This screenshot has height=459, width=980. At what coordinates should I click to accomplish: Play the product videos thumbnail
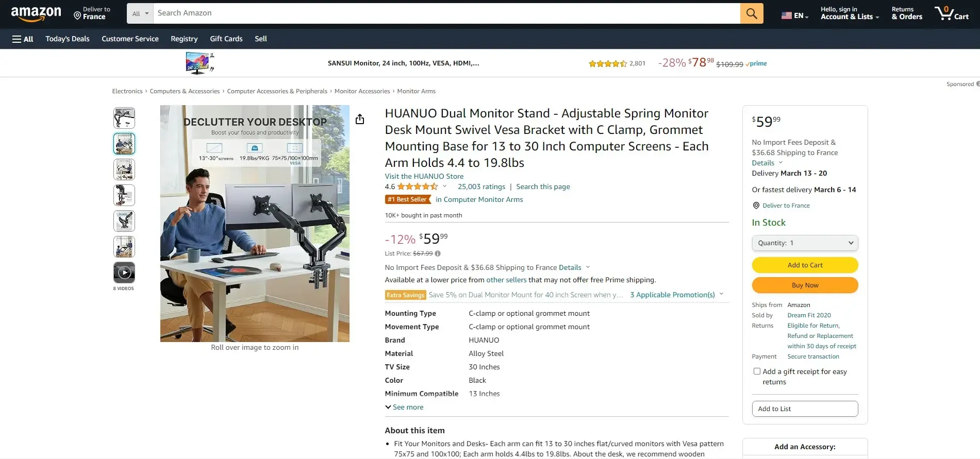[x=124, y=273]
